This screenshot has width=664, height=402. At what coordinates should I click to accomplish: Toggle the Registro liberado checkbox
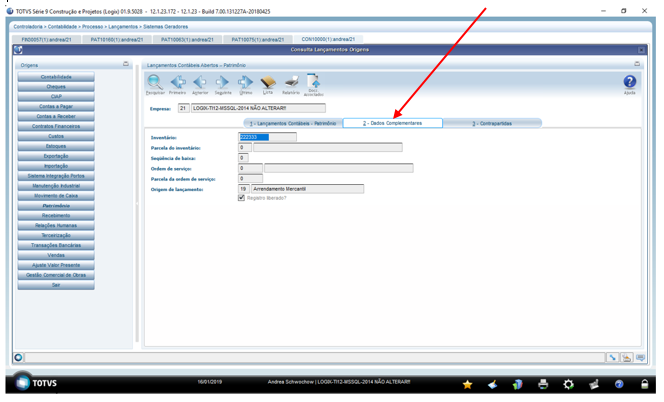[241, 198]
